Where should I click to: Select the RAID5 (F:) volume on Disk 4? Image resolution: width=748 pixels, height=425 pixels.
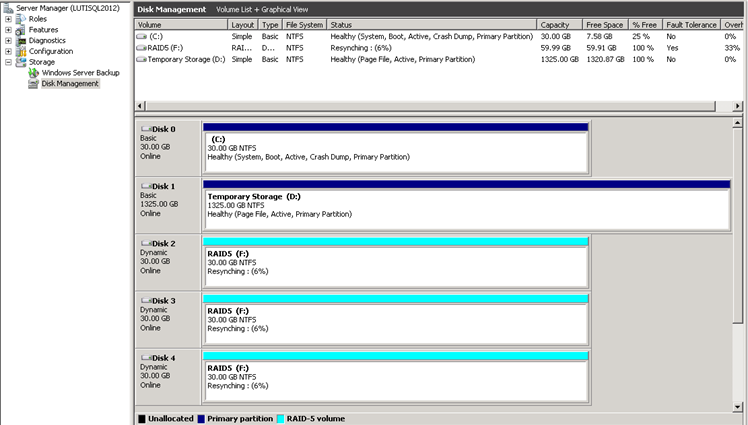tap(396, 378)
